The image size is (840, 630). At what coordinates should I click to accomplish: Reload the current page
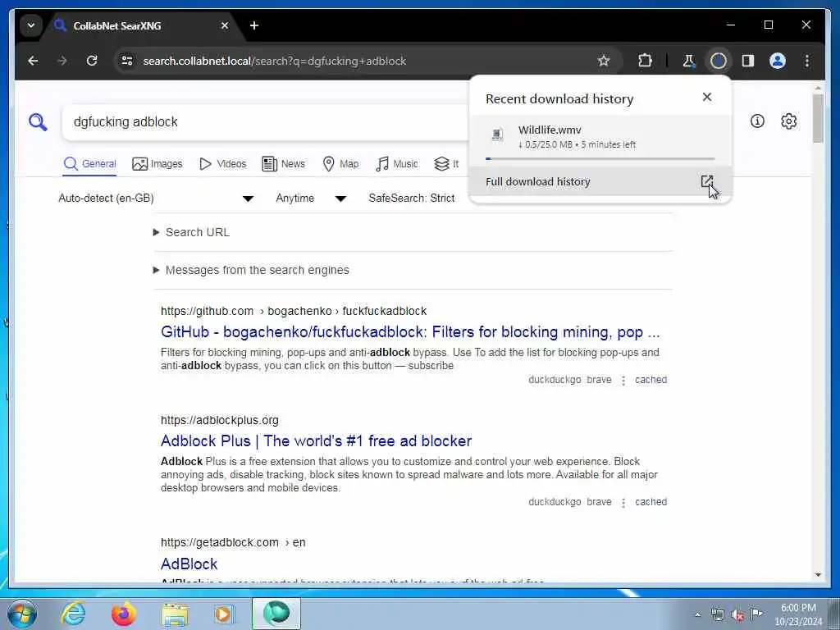(92, 61)
